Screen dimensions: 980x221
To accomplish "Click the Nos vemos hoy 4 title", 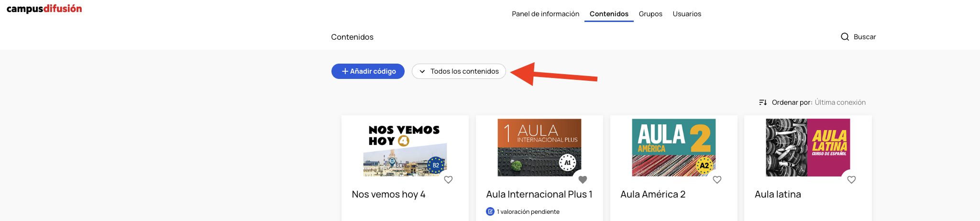I will (388, 194).
